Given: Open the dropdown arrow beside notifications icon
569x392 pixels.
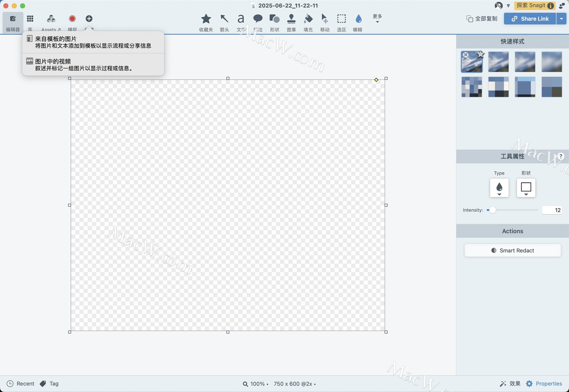Looking at the screenshot, I should (x=508, y=6).
